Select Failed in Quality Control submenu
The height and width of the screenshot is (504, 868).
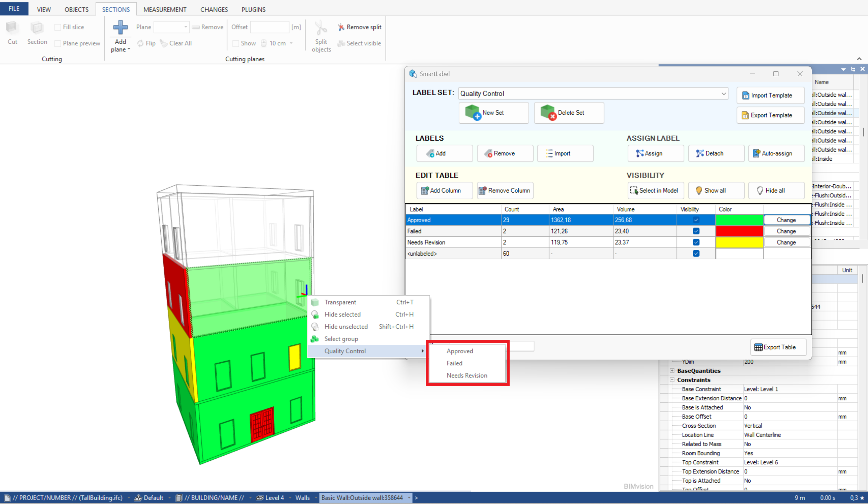(468, 363)
